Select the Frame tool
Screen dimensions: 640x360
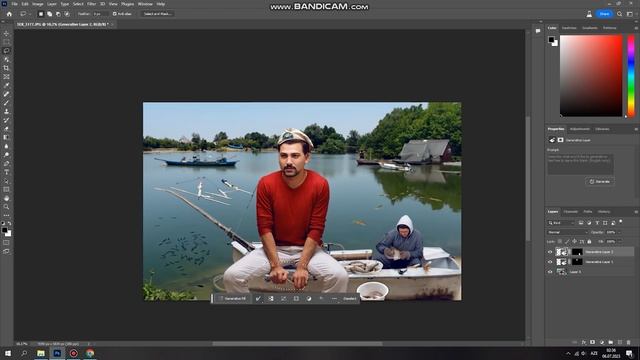(x=6, y=77)
